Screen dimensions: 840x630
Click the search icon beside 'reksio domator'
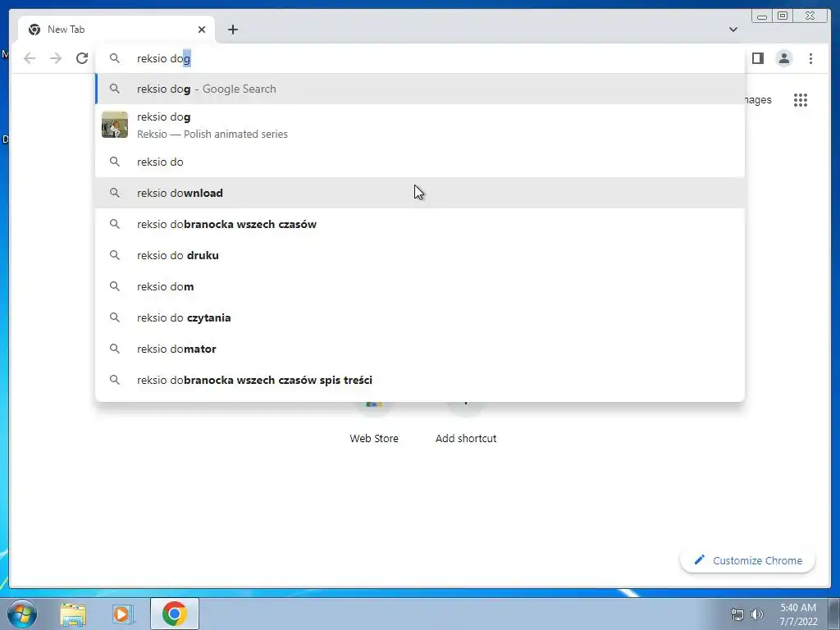[115, 348]
